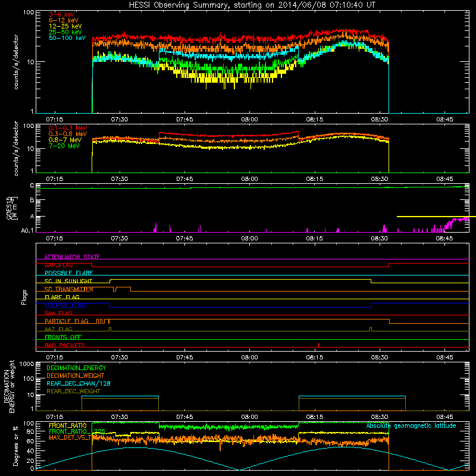
Task: Click the 0.8-7 MeV legend label
Action: pyautogui.click(x=65, y=140)
